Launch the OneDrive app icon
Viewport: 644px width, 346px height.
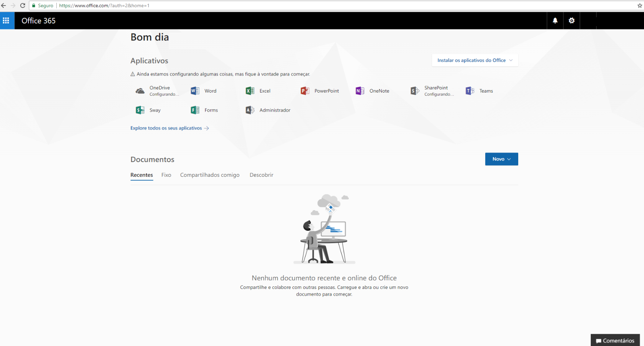point(140,91)
